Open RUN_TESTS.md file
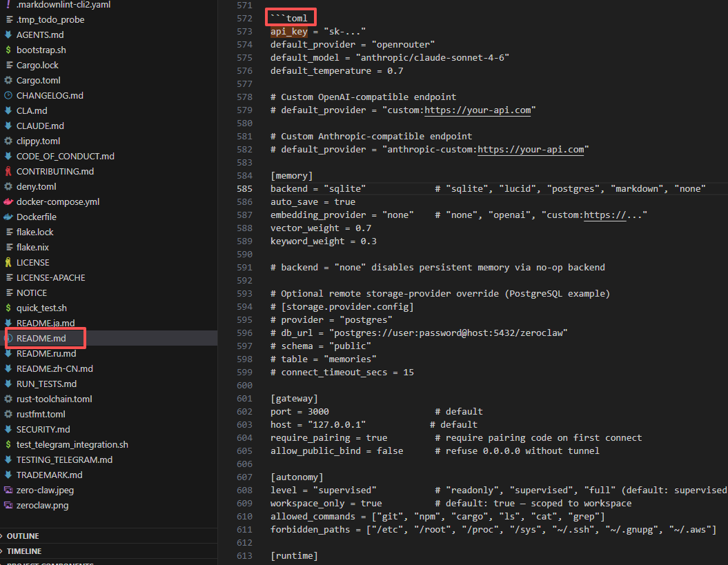This screenshot has width=728, height=565. coord(46,384)
